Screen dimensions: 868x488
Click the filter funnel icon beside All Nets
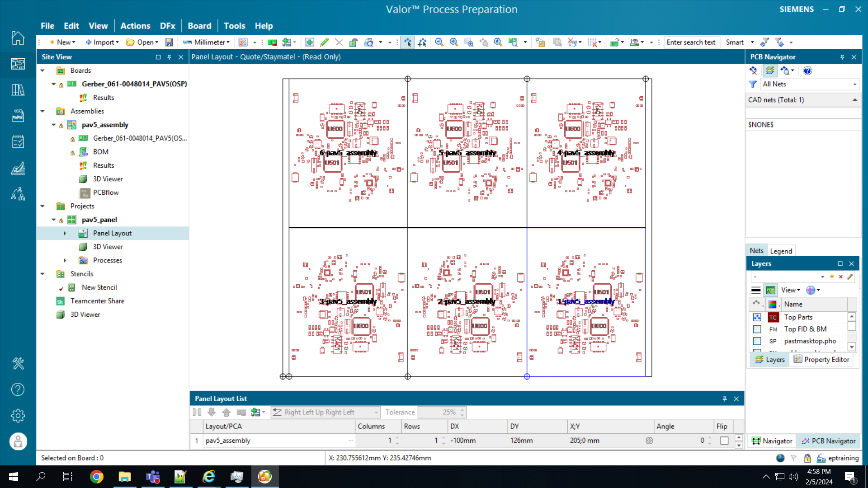coord(753,84)
